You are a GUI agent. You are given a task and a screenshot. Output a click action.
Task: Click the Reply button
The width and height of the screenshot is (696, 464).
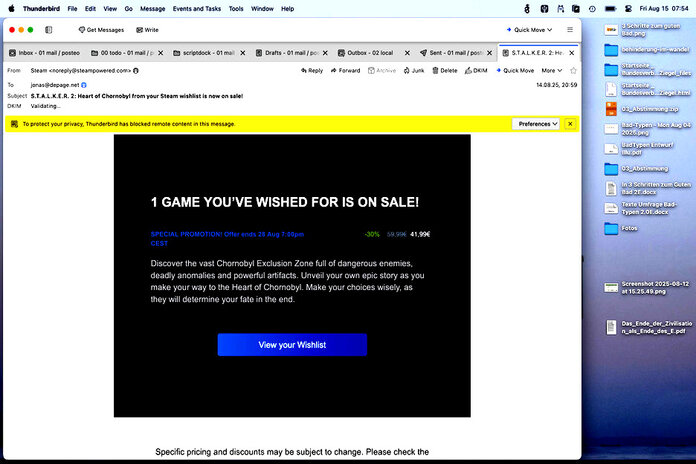pos(312,71)
